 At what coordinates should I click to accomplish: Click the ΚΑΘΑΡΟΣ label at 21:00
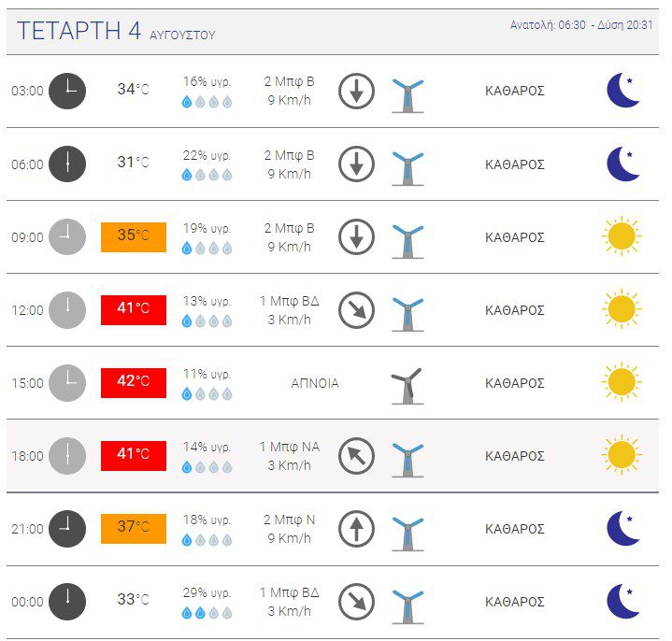[515, 529]
